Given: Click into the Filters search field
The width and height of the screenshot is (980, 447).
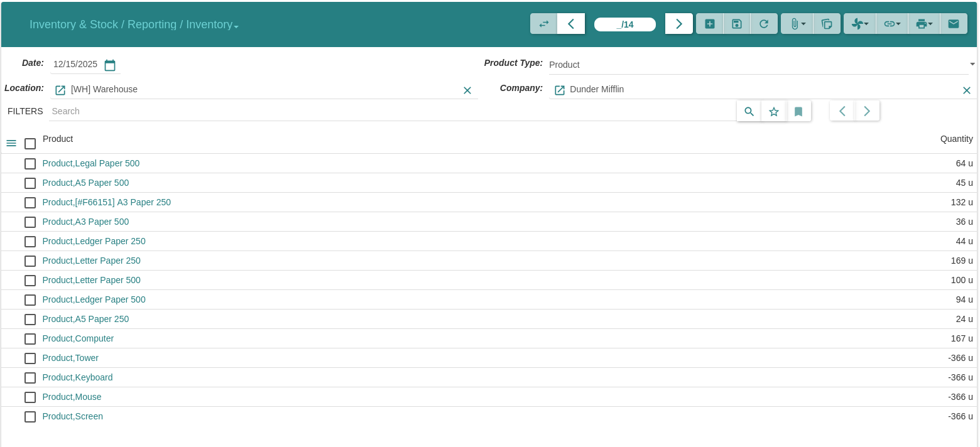Looking at the screenshot, I should [389, 111].
